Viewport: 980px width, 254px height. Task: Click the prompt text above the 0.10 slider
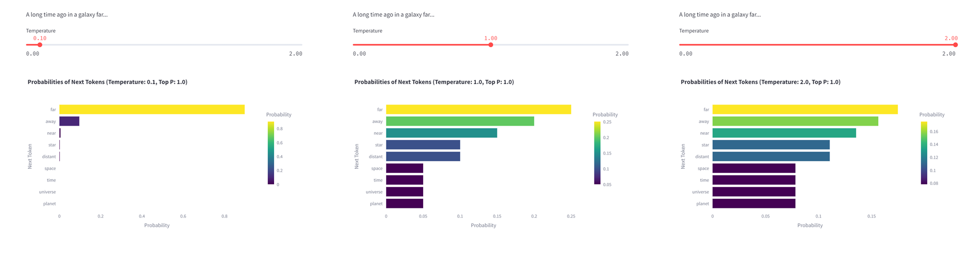coord(67,15)
